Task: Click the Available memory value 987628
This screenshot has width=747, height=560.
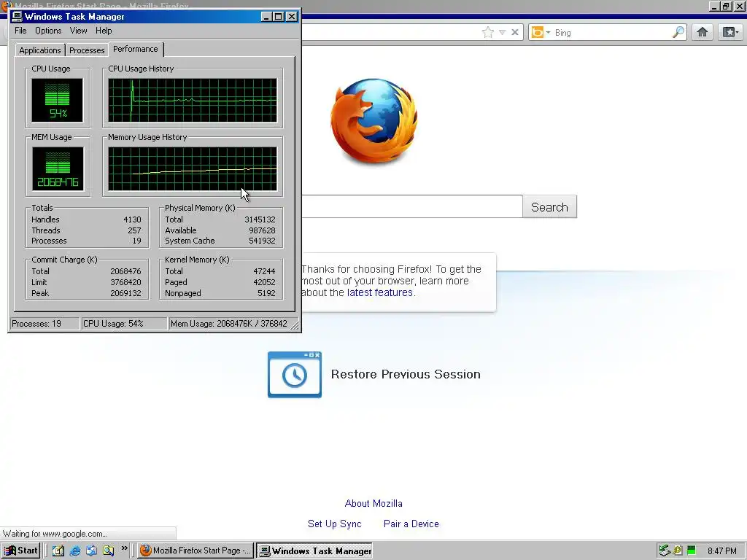Action: pyautogui.click(x=262, y=230)
